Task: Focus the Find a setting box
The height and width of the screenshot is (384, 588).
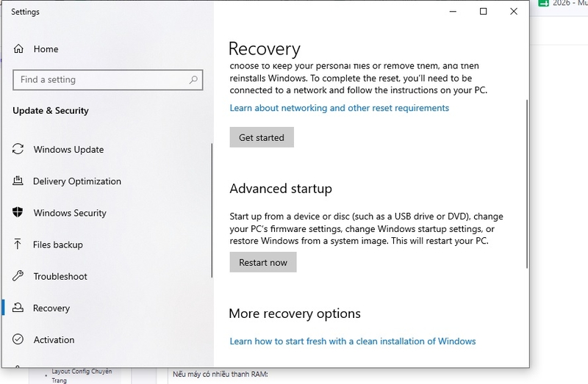Action: point(108,80)
